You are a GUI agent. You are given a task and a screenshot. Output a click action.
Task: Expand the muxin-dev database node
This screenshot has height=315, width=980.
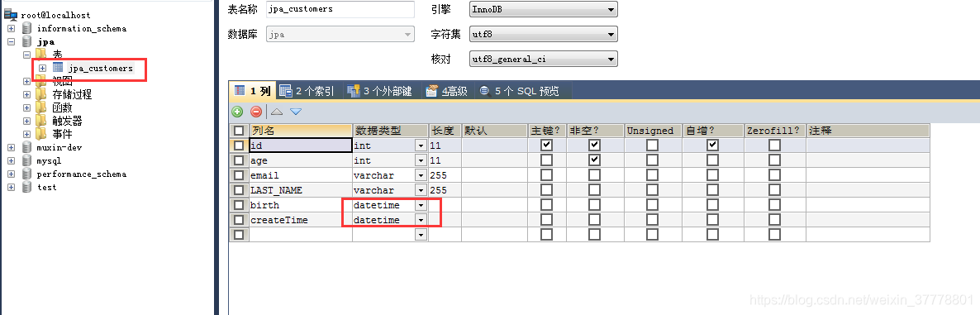tap(12, 147)
